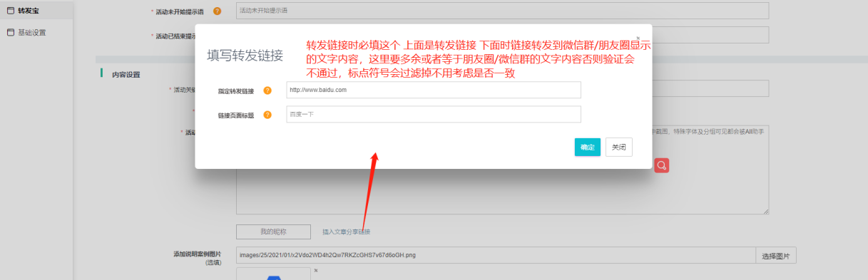Click the 关闭 button in dialog
Image resolution: width=868 pixels, height=280 pixels.
pos(618,147)
